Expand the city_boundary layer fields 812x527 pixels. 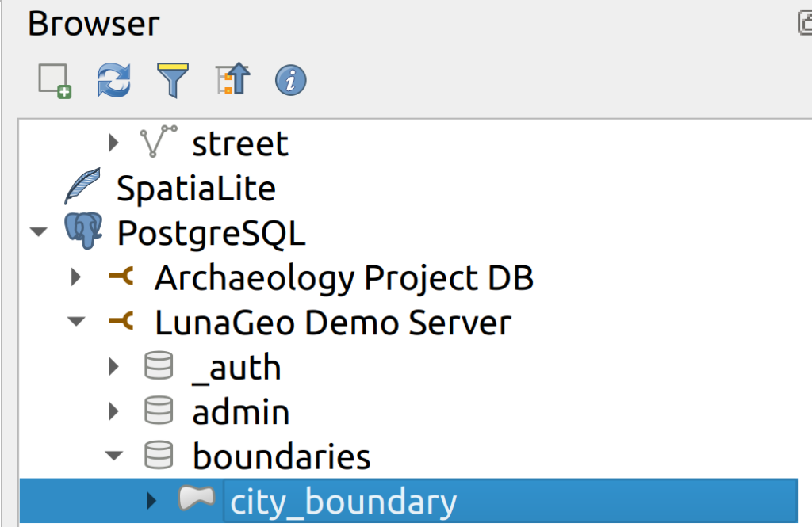(151, 501)
